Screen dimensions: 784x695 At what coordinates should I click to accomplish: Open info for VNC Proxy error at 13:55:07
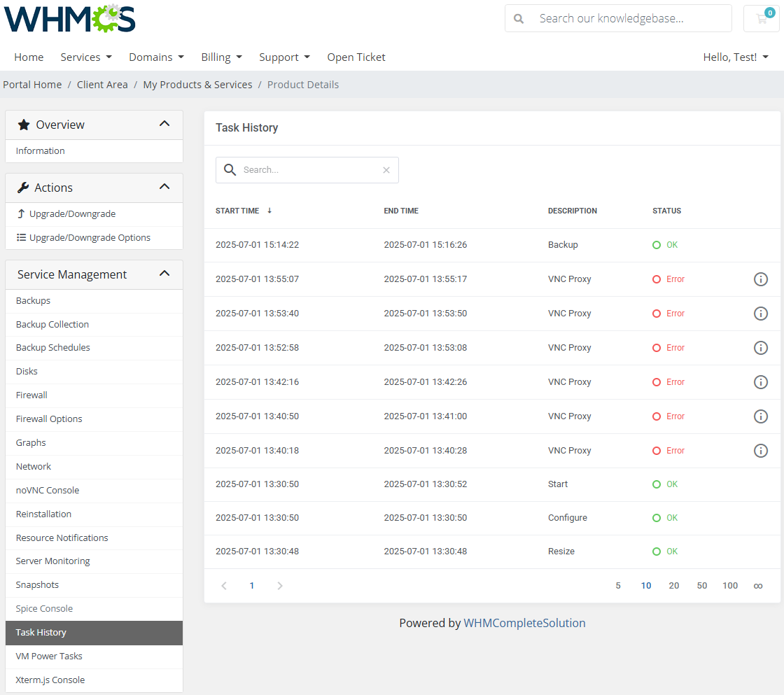760,279
